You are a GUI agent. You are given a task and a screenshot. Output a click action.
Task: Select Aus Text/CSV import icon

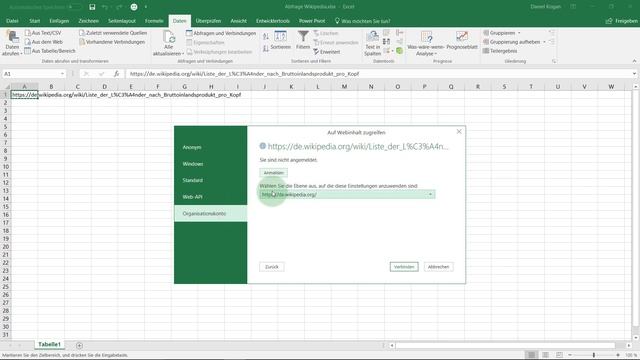(x=28, y=33)
